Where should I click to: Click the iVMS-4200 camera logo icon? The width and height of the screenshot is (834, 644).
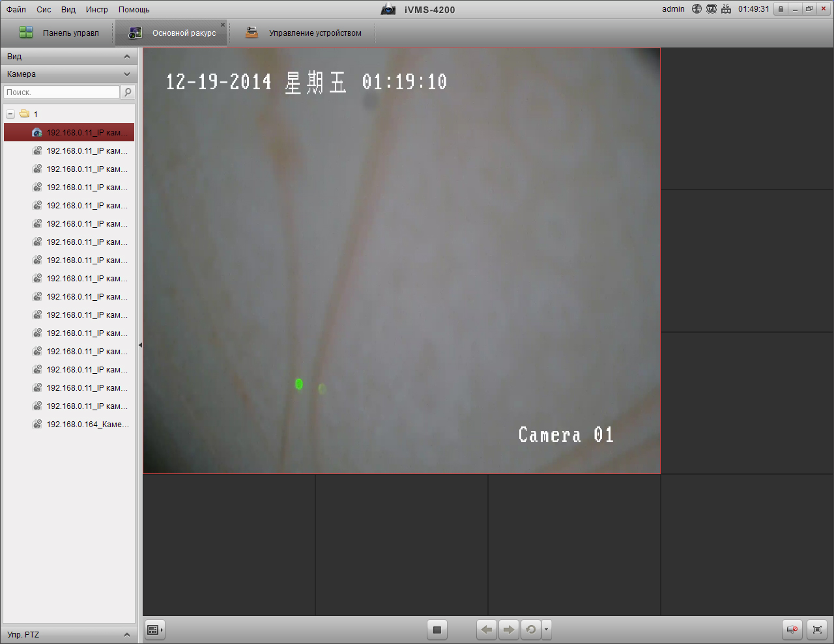(x=388, y=9)
